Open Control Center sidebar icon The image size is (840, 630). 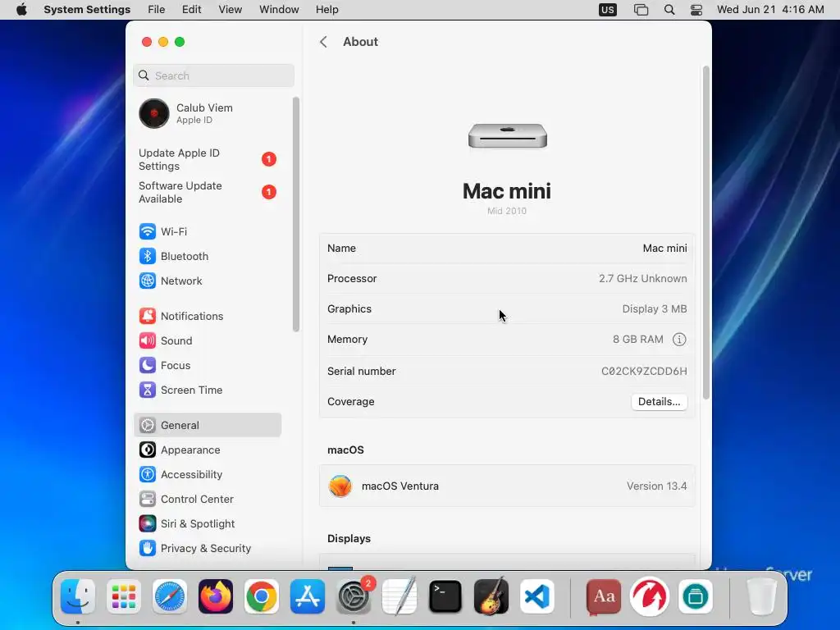click(148, 500)
